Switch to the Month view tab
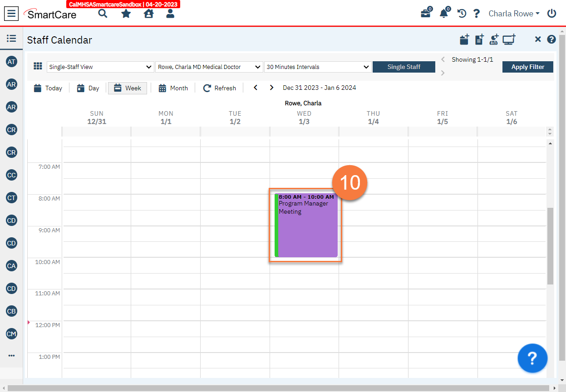This screenshot has width=566, height=392. click(173, 88)
